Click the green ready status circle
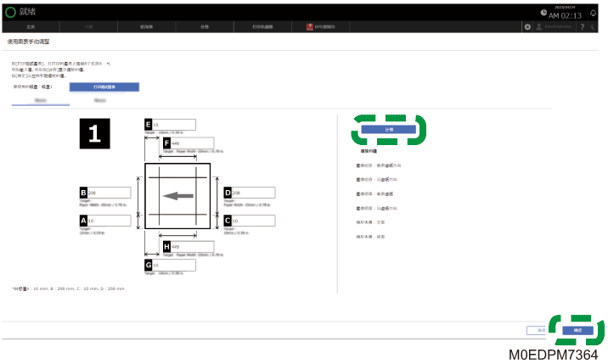 [x=10, y=12]
